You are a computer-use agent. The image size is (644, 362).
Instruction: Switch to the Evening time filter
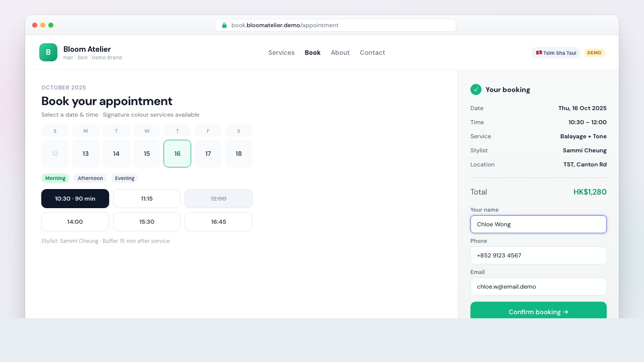tap(125, 178)
